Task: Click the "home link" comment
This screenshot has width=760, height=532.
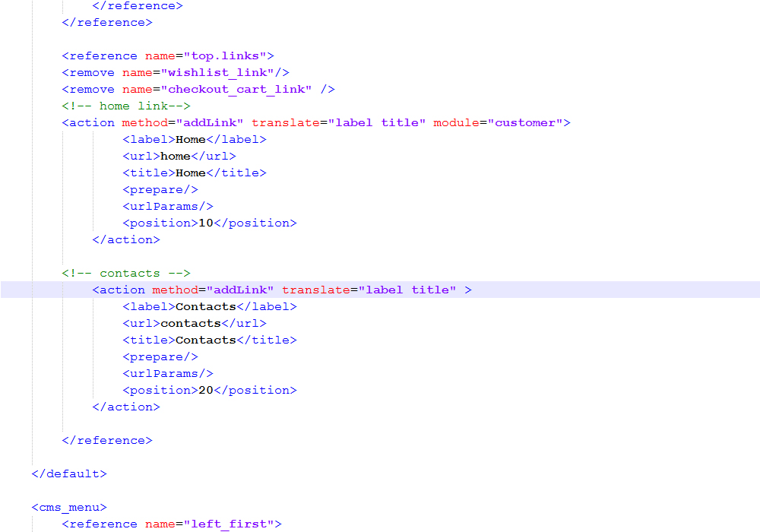Action: [126, 106]
